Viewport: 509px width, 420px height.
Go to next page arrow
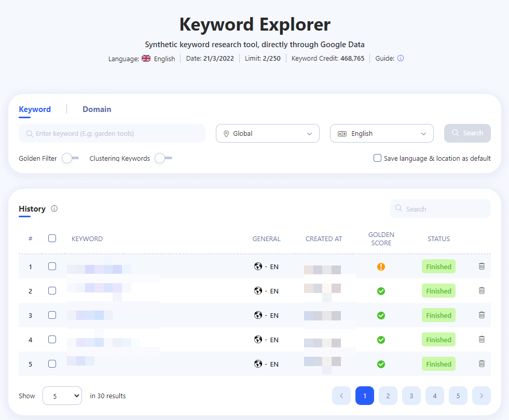482,396
